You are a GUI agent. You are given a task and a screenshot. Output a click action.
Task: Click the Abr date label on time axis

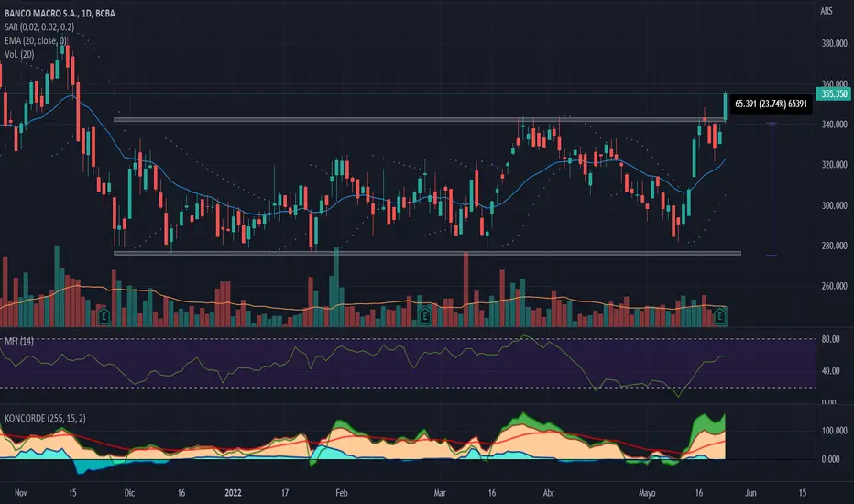(x=549, y=493)
